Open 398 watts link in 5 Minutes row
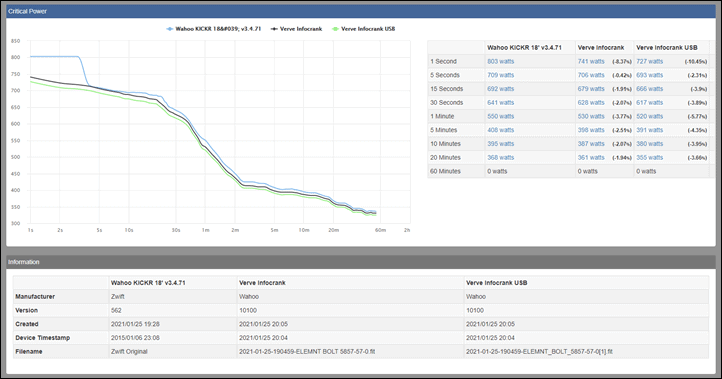 click(591, 130)
